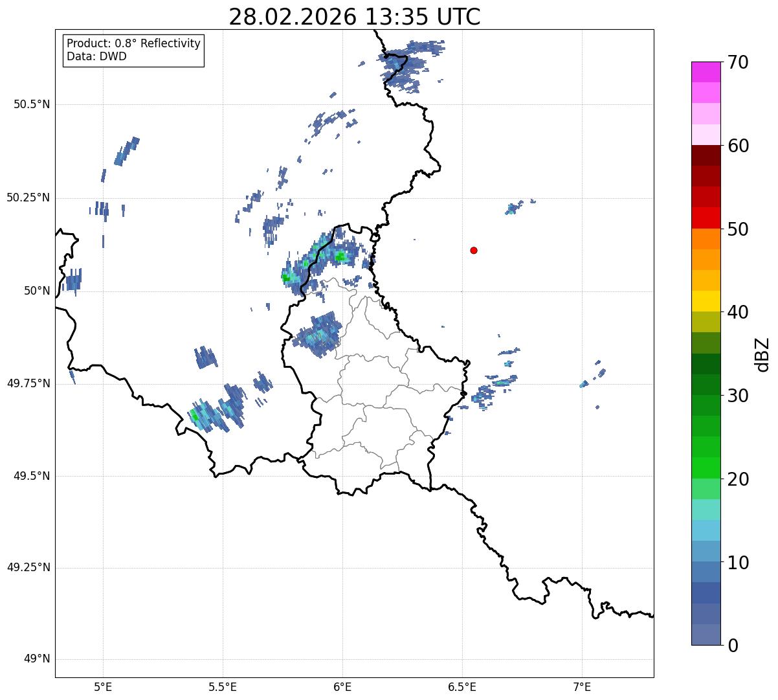Click the 6.5°E longitude label
This screenshot has height=700, width=778.
462,687
